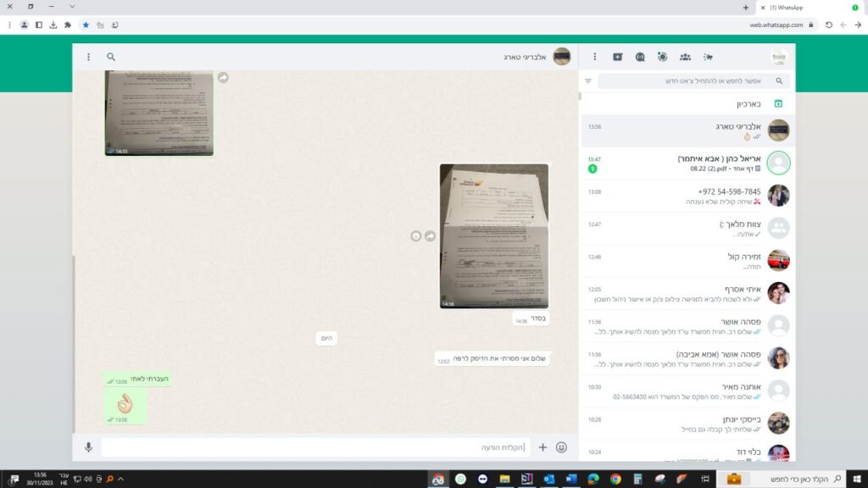Click the plus attach icon beside message box

(x=543, y=447)
